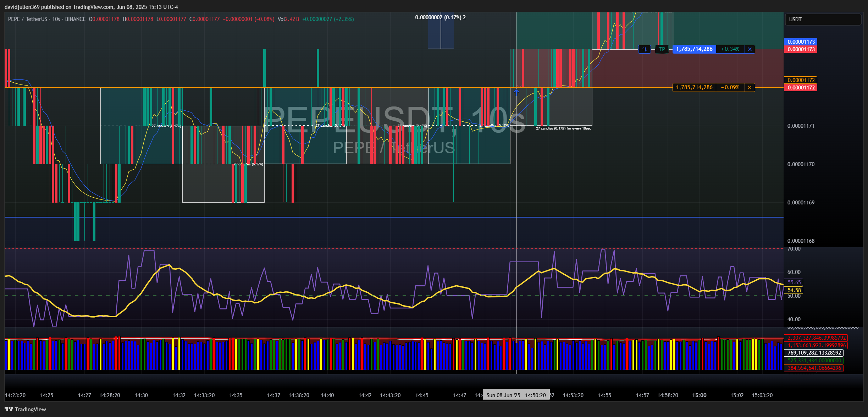
Task: Click the blue 0.00001173 price label
Action: tap(801, 42)
